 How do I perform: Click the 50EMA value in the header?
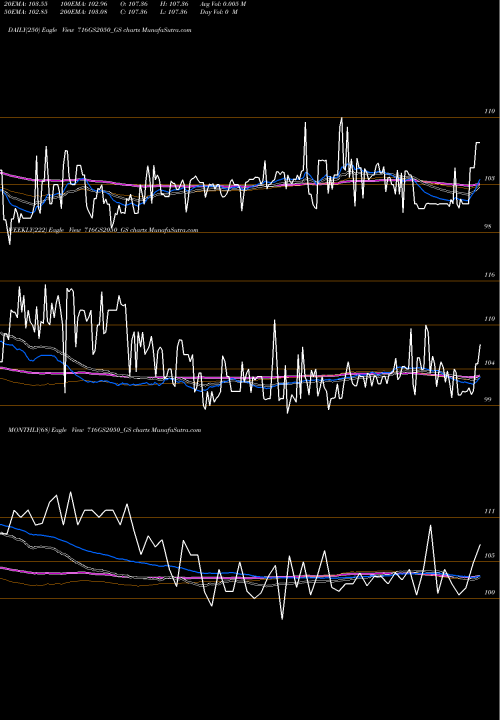(x=26, y=12)
